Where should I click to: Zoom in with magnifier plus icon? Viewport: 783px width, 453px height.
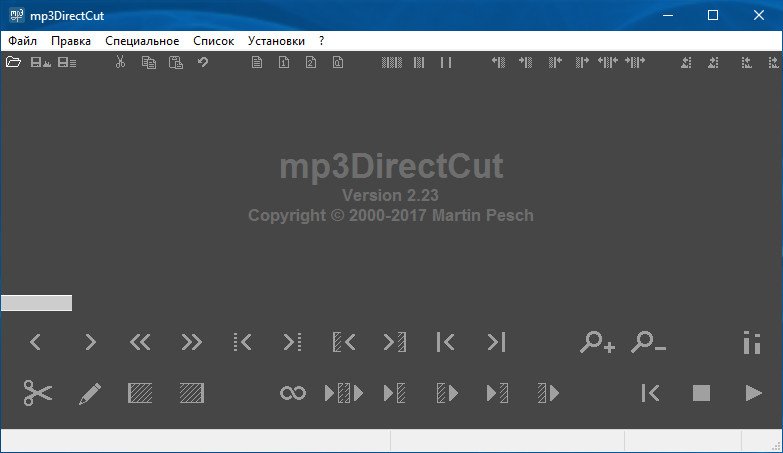coord(597,342)
